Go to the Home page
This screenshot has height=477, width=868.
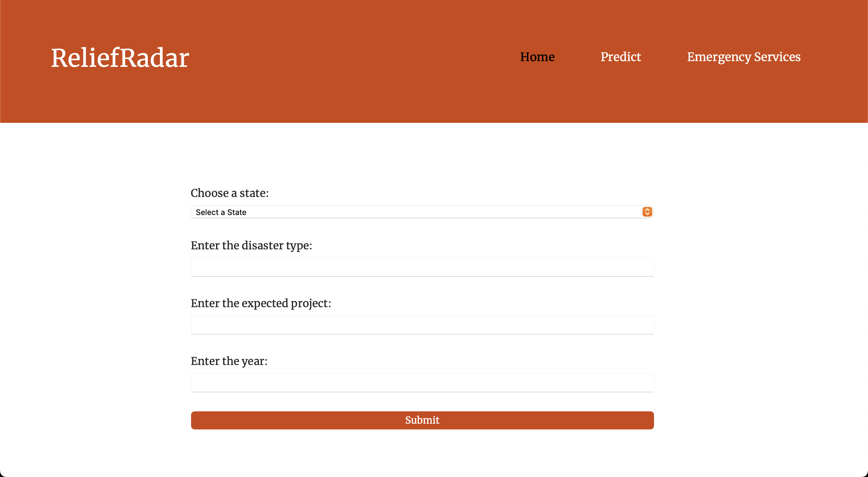click(537, 57)
